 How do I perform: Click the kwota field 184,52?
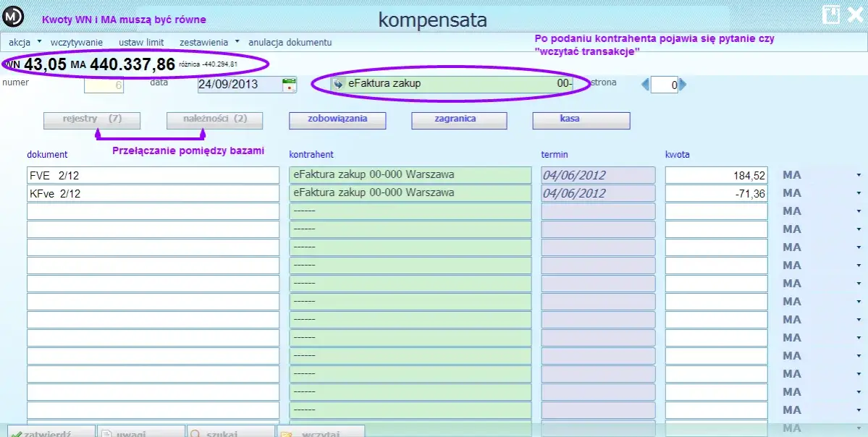[x=716, y=175]
